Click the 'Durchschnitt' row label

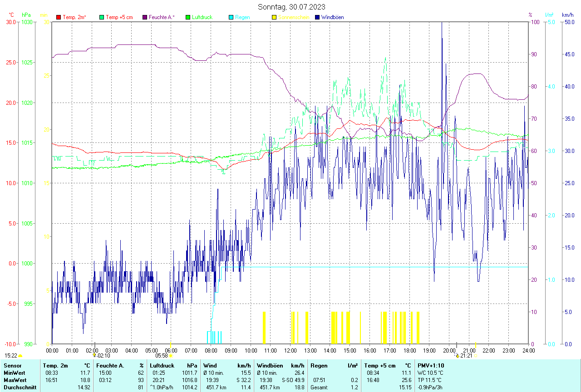(x=20, y=387)
